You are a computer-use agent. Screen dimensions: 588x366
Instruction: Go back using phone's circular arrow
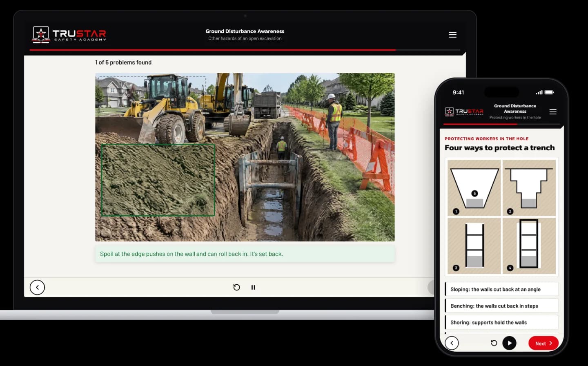point(452,343)
